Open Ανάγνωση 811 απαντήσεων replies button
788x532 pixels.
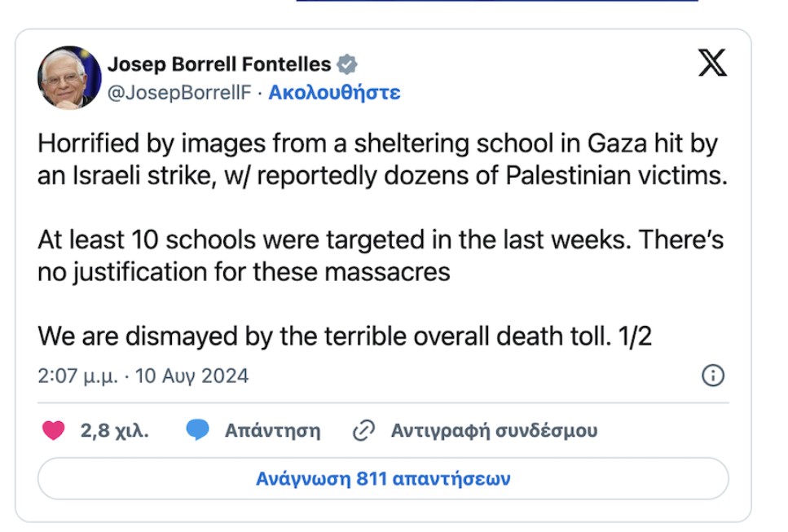pyautogui.click(x=383, y=478)
